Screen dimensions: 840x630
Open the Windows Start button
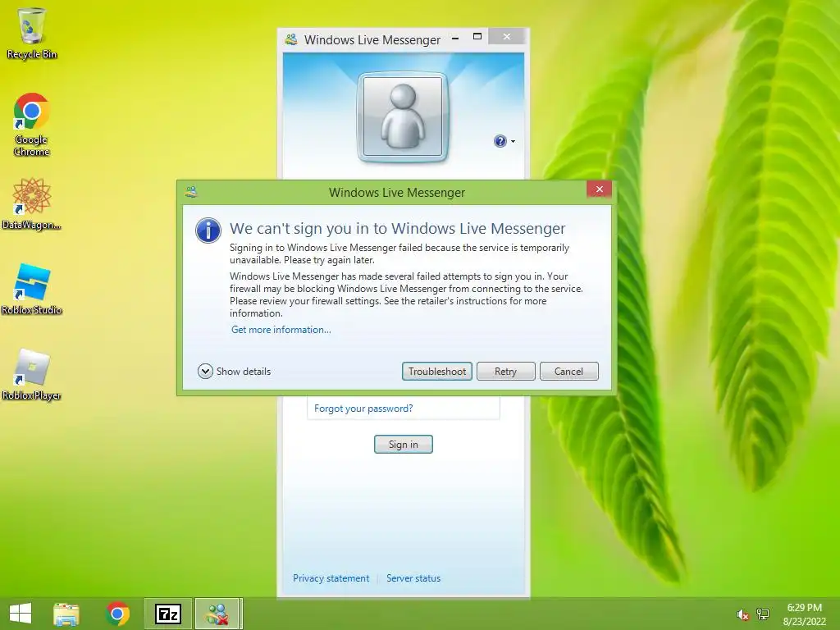pyautogui.click(x=21, y=614)
